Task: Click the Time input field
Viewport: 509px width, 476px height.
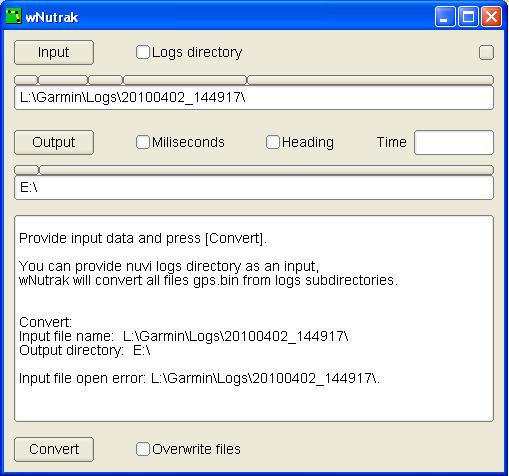Action: 454,142
